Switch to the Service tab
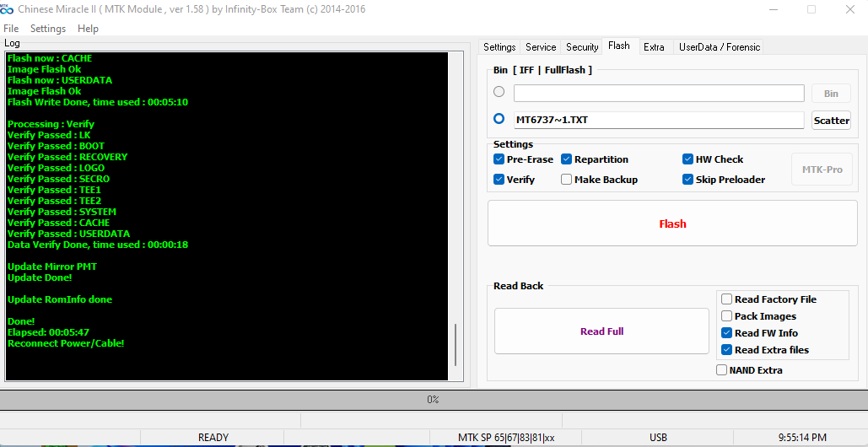Viewport: 868px width, 447px height. click(x=540, y=47)
